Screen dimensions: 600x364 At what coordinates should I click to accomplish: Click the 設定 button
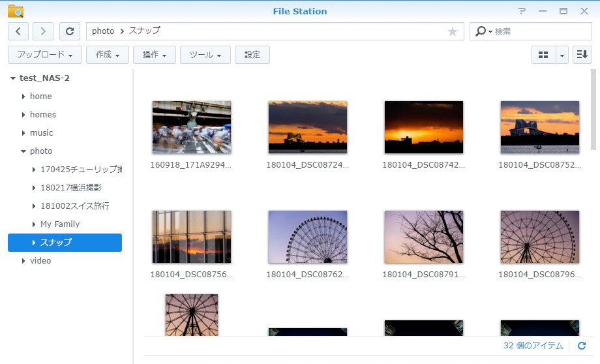252,55
